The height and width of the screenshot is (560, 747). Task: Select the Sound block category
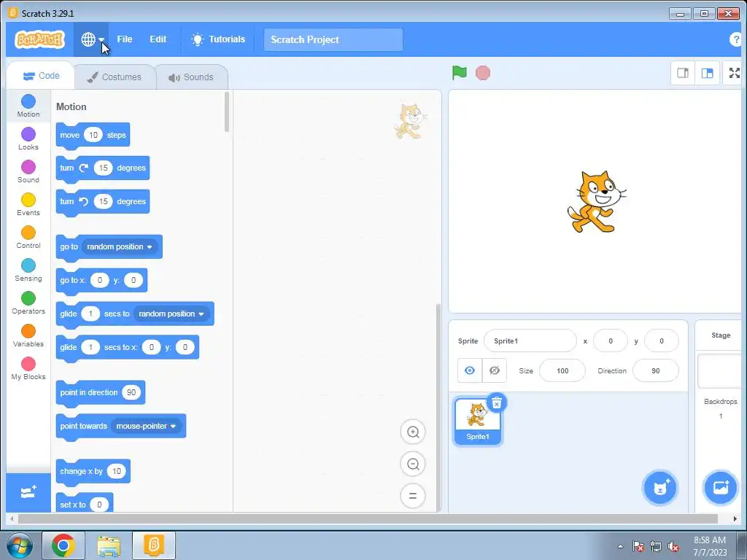coord(28,171)
